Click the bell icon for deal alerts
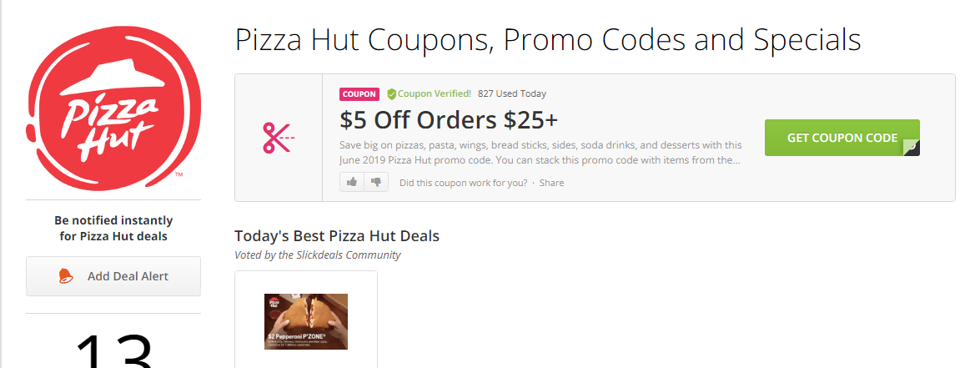Viewport: 980px width, 368px height. tap(66, 276)
